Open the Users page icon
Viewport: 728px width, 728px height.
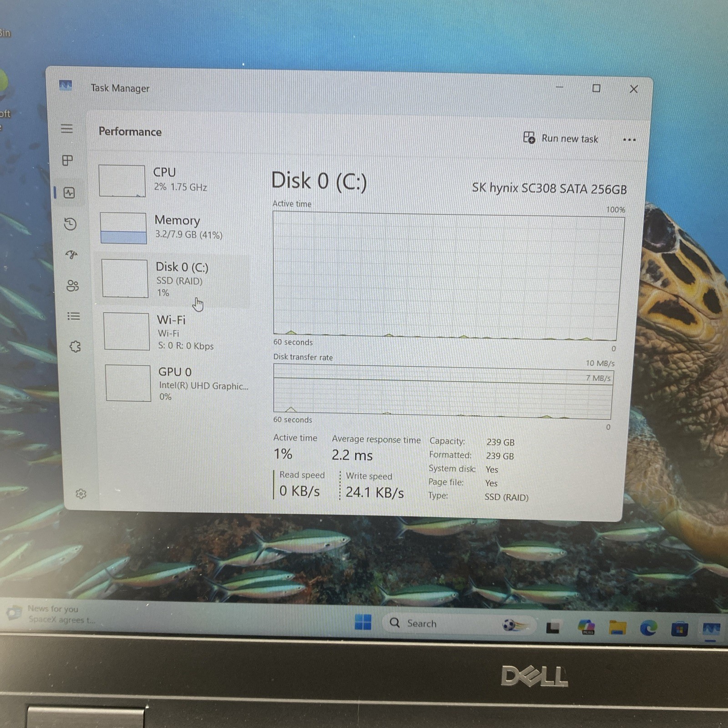73,285
